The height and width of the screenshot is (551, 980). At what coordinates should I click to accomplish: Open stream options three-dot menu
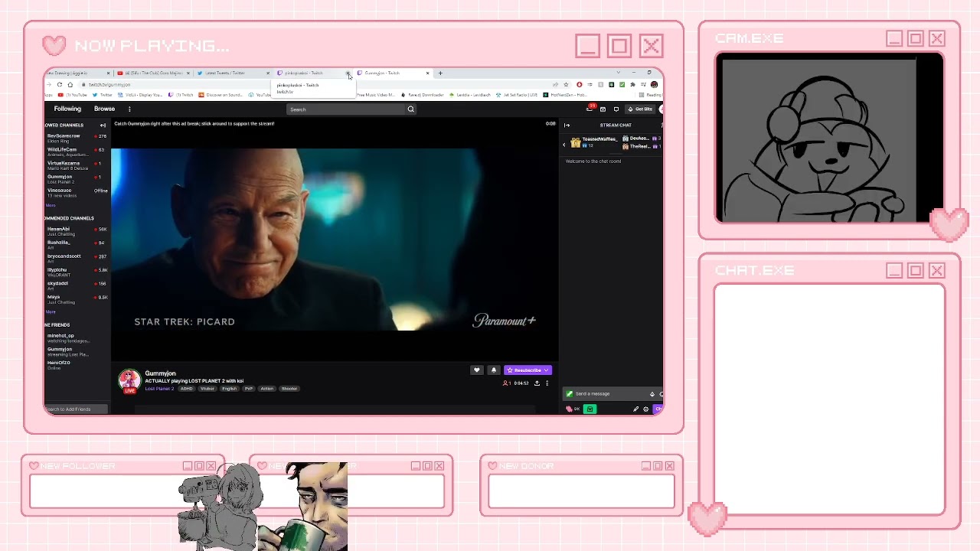point(547,383)
